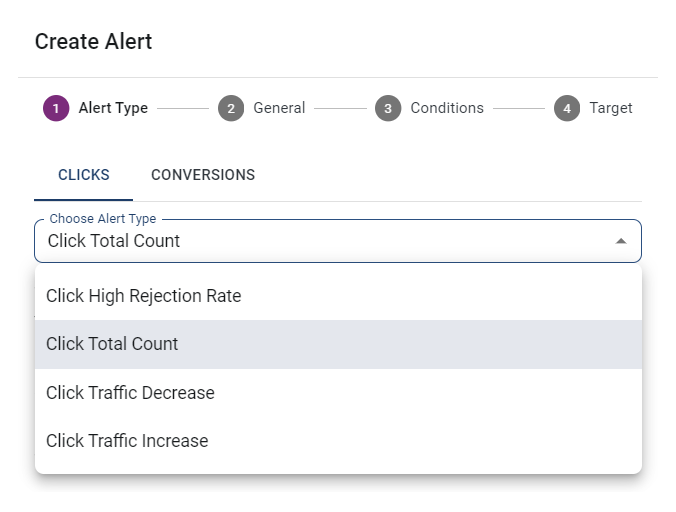Switch to the Conversions tab
Screen dimensions: 676x512
(203, 175)
